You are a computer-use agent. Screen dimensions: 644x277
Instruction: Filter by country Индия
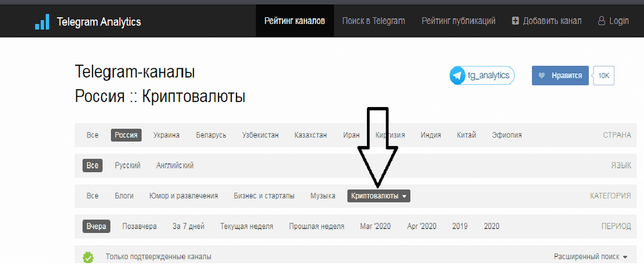click(x=431, y=135)
